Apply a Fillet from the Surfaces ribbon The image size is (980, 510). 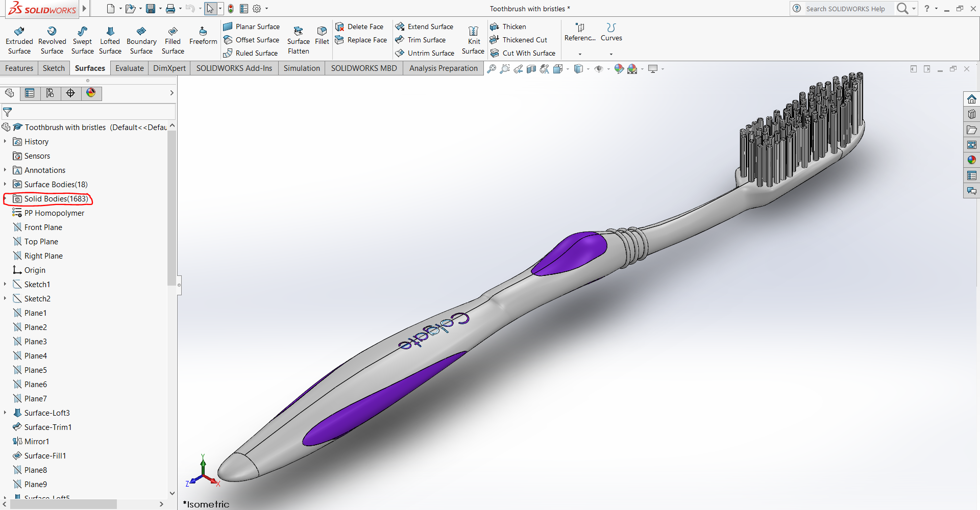coord(322,36)
